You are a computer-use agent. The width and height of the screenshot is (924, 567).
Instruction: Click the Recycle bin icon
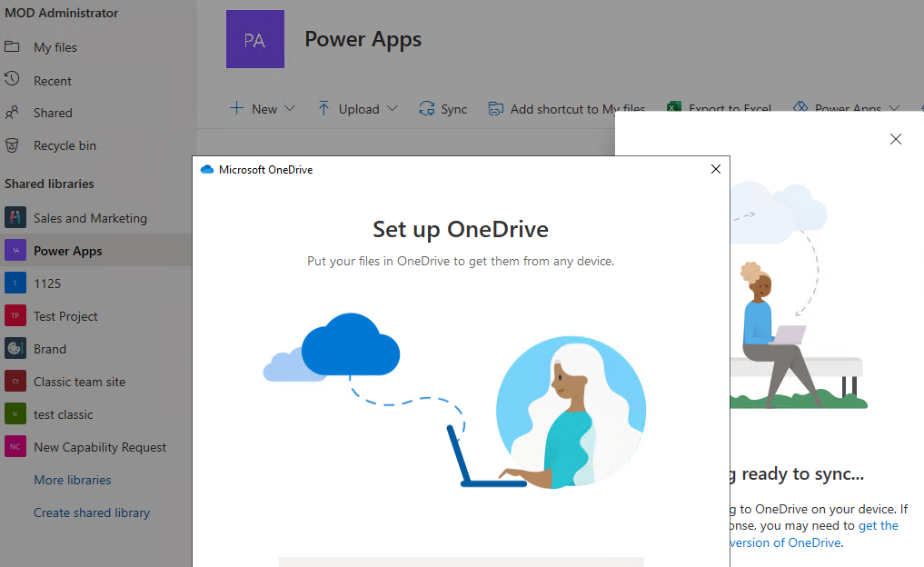click(12, 145)
